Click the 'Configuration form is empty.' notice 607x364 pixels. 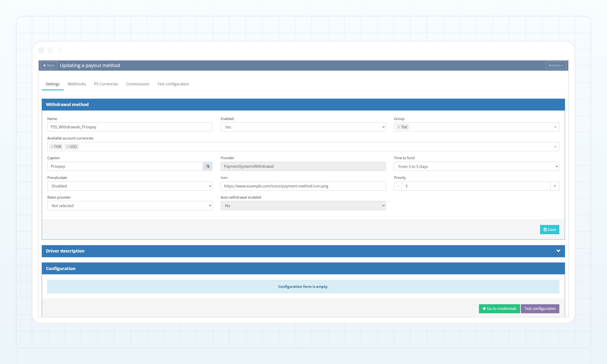point(303,286)
